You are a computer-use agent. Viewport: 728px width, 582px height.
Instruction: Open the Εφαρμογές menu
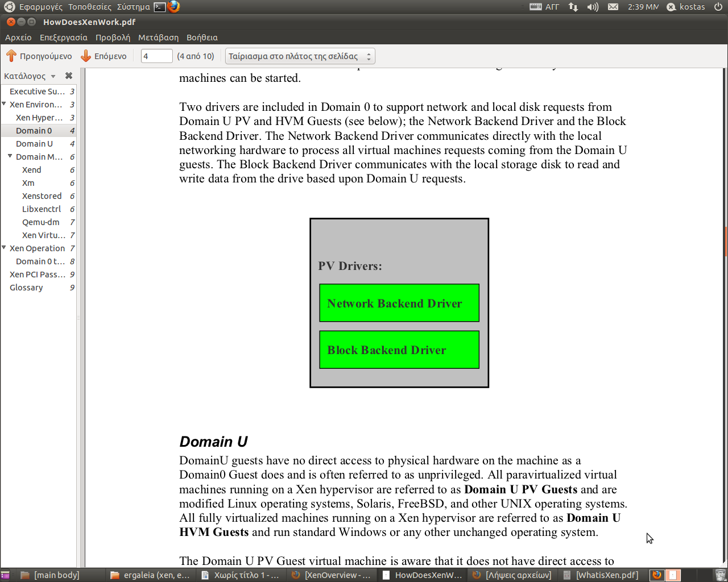point(41,7)
